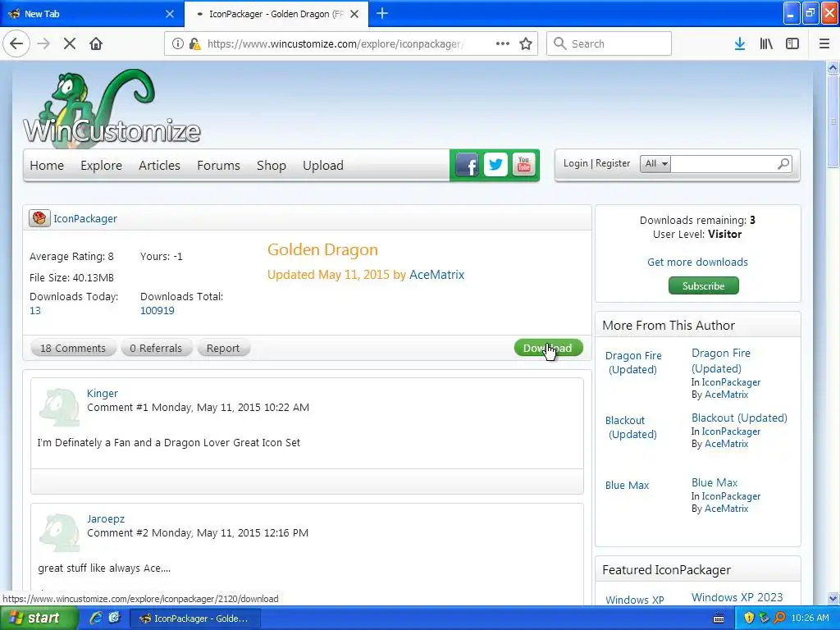Click the site search magnifier icon
The width and height of the screenshot is (840, 630).
pyautogui.click(x=783, y=163)
